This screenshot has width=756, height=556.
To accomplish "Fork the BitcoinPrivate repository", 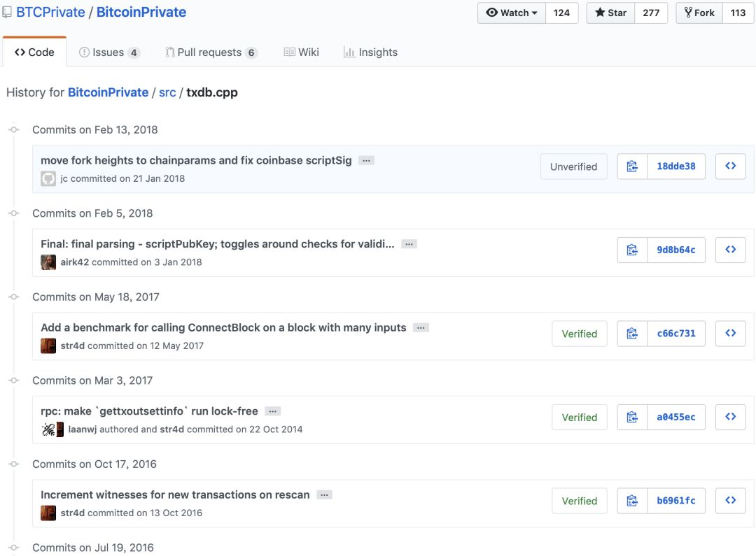I will 699,13.
